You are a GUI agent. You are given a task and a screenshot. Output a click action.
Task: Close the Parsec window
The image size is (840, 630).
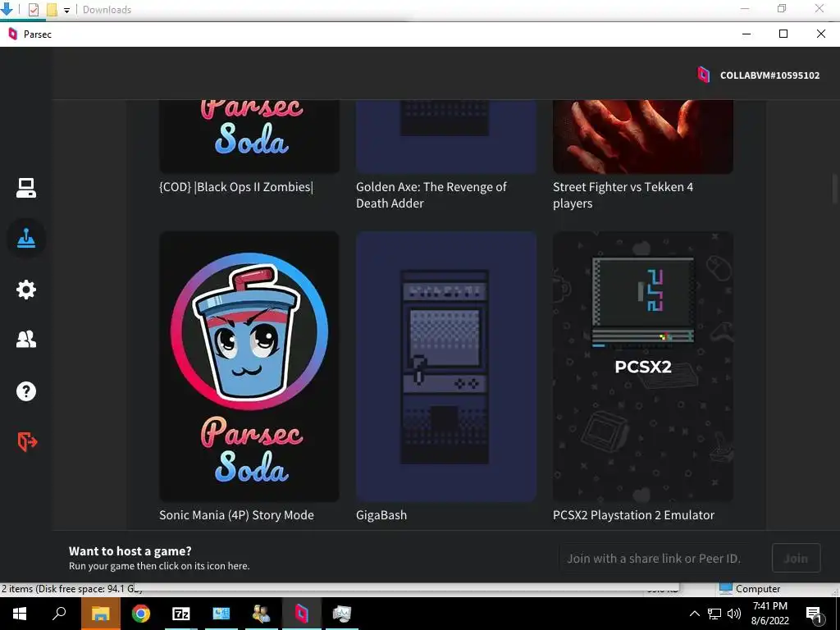(820, 34)
